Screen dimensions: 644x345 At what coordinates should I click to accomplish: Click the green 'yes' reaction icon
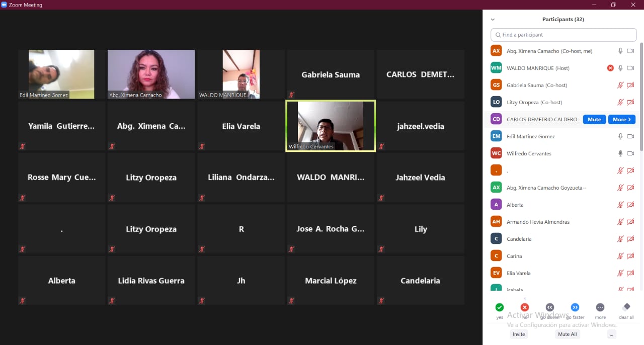click(499, 307)
